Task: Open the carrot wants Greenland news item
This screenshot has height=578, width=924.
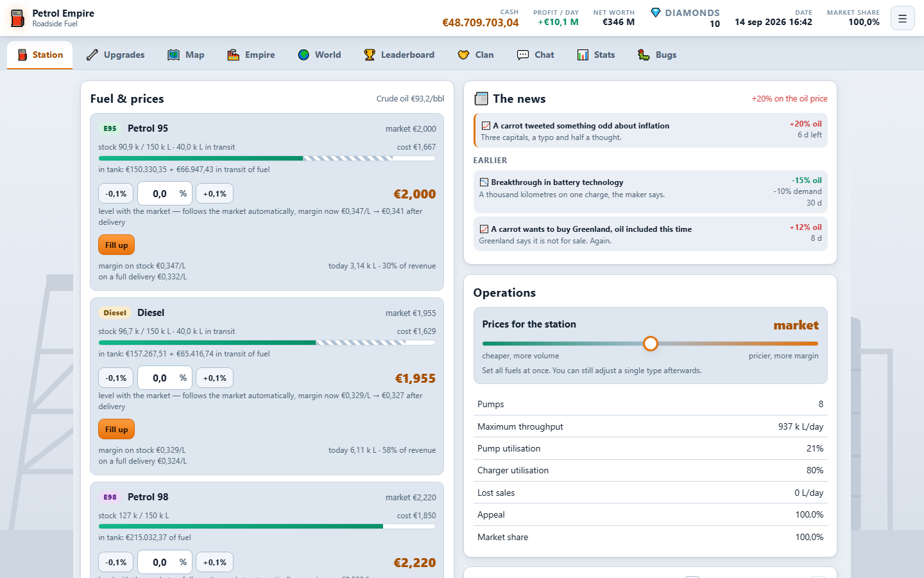Action: coord(651,234)
